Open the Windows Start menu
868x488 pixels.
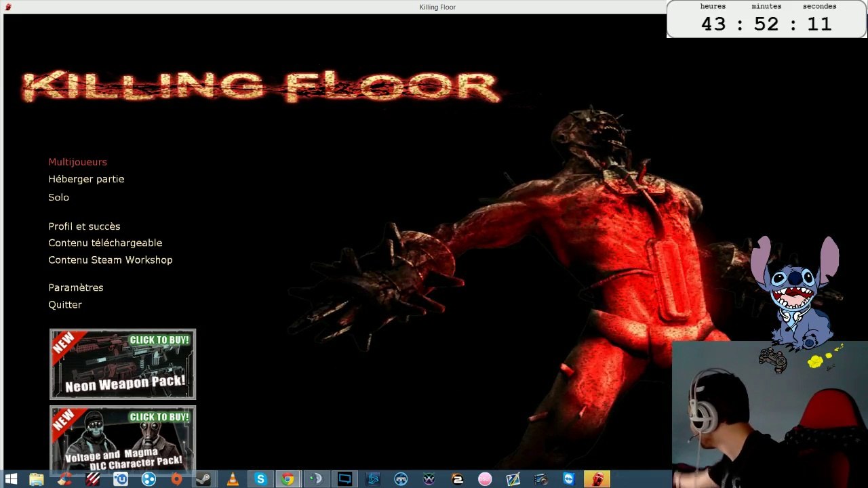click(11, 479)
